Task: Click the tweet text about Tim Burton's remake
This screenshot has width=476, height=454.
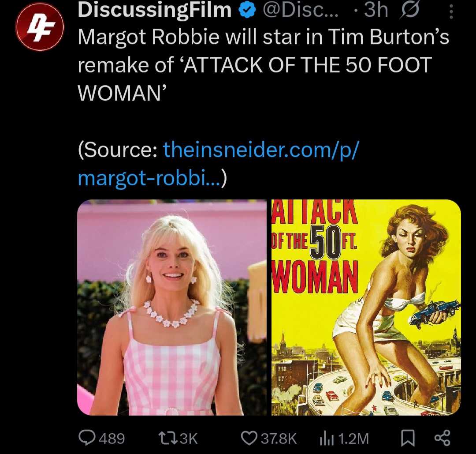Action: [263, 65]
